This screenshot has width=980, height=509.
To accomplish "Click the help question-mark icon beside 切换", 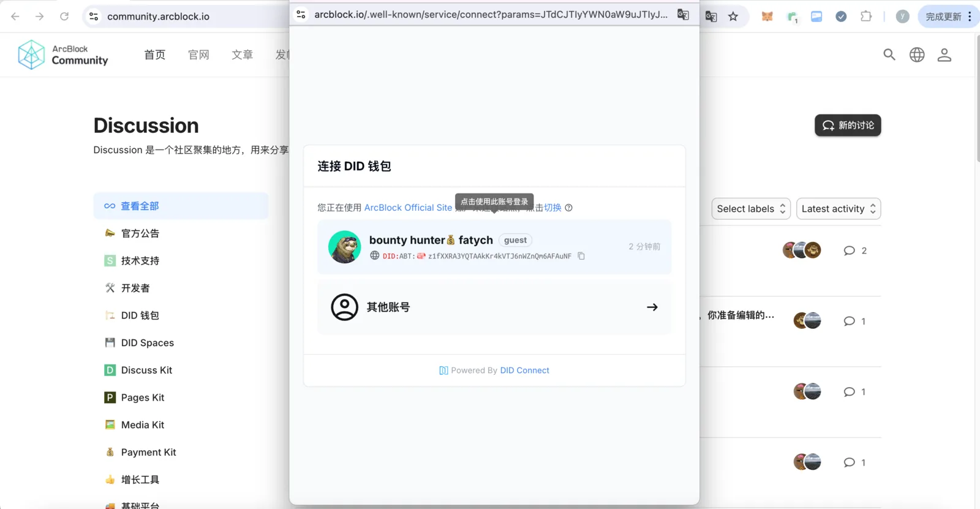I will [568, 208].
